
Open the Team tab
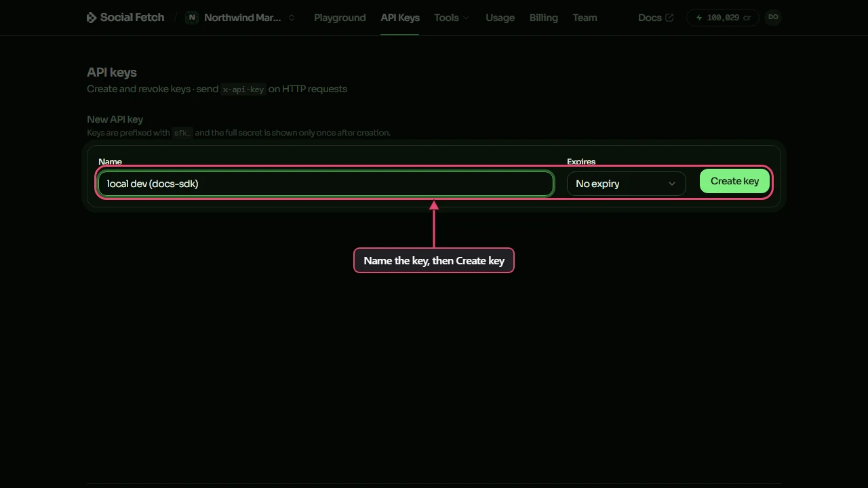[x=585, y=18]
